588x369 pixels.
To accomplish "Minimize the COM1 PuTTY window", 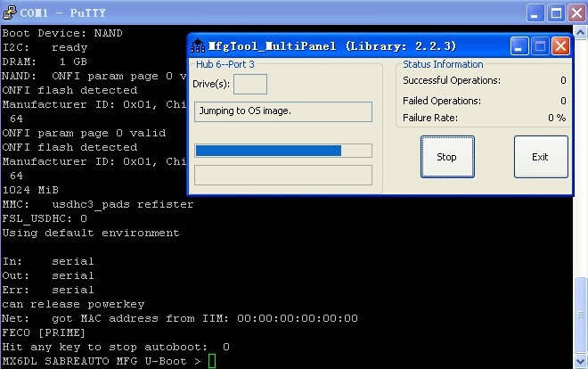I will tap(535, 13).
